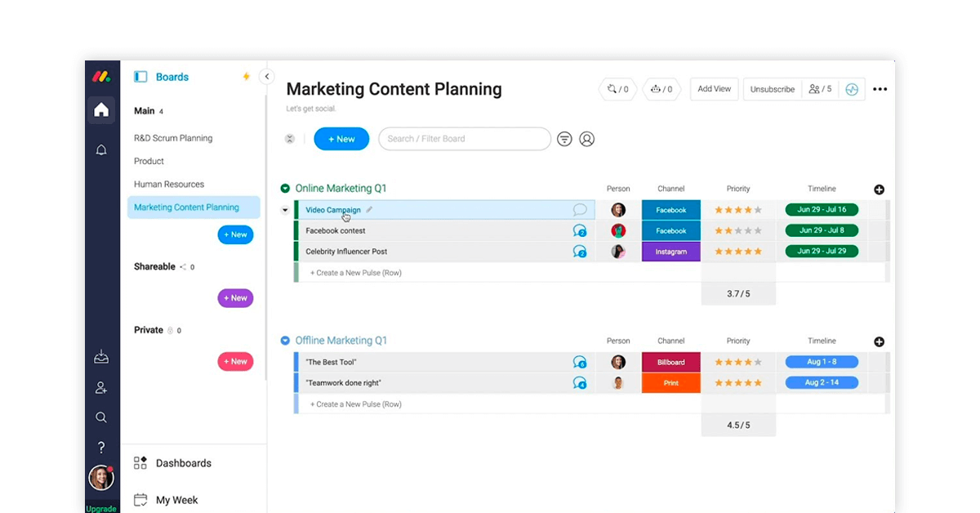
Task: Click the Video Campaign person avatar
Action: tap(618, 210)
